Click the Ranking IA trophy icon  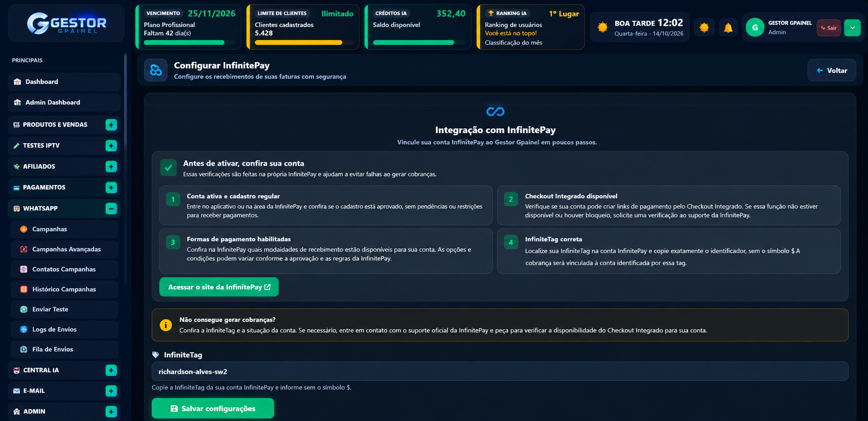491,14
